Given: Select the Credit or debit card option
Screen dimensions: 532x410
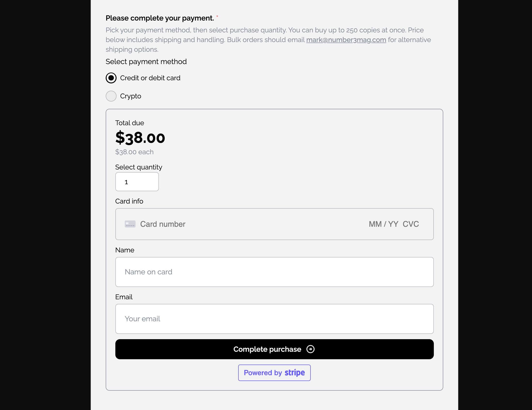Looking at the screenshot, I should coord(111,78).
